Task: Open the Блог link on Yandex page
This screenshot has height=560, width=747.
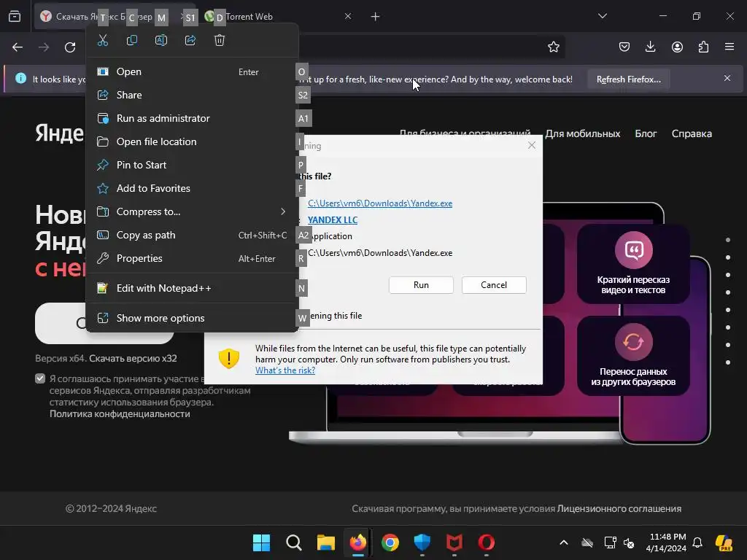Action: point(646,134)
